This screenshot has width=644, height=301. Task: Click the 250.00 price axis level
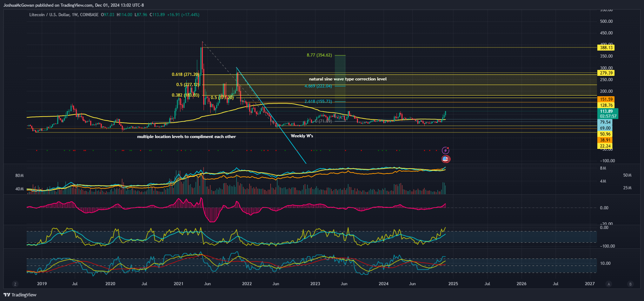tap(606, 80)
